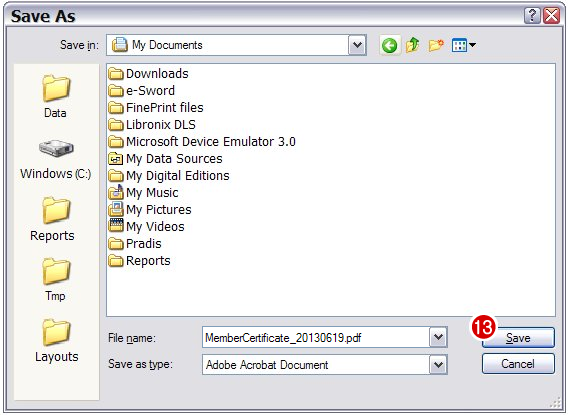Click the Save button
Screen dimensions: 568x415
pos(518,338)
